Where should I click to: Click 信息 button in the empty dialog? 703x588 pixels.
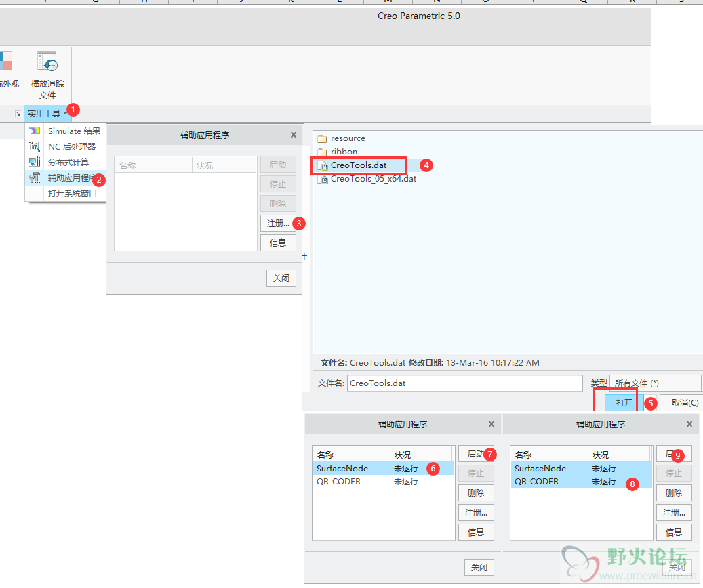click(x=278, y=243)
